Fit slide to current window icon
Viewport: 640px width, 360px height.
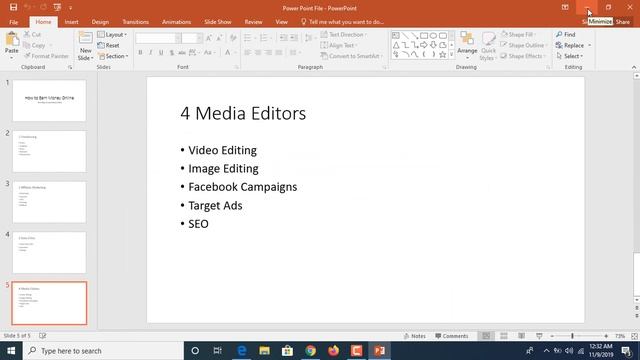634,336
